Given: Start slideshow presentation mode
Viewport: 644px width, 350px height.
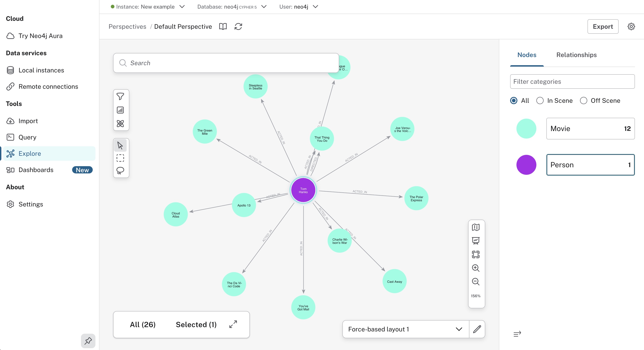Looking at the screenshot, I should (x=476, y=241).
